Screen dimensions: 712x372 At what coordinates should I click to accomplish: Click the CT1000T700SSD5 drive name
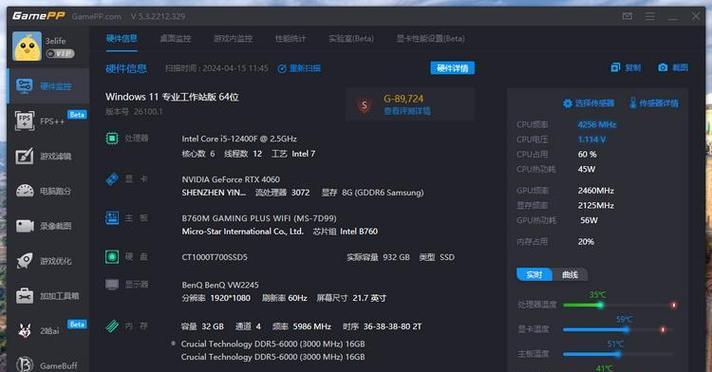214,257
